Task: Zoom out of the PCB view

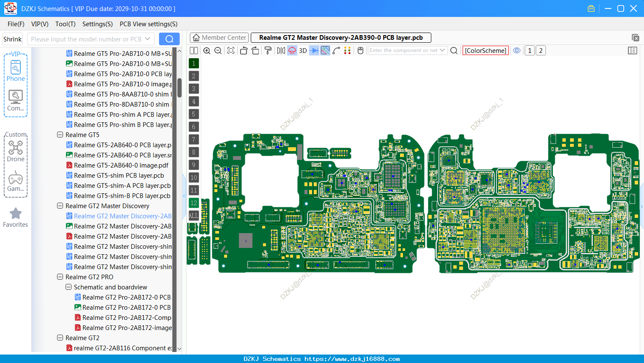Action: tap(218, 50)
